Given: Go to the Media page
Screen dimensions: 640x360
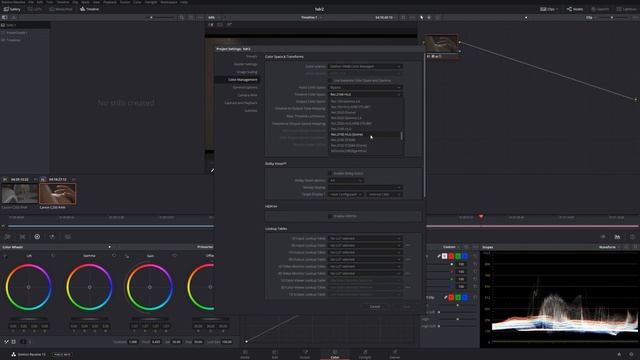Looking at the screenshot, I should 245,354.
